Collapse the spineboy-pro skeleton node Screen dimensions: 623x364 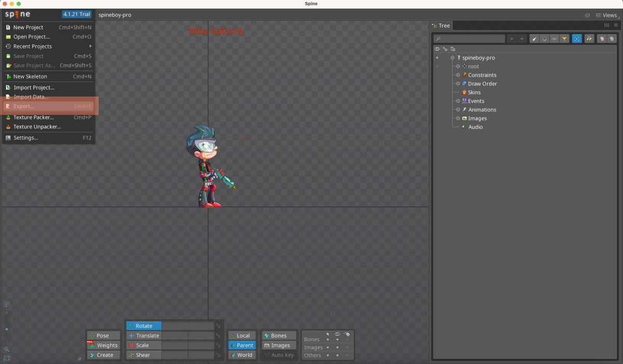(453, 58)
